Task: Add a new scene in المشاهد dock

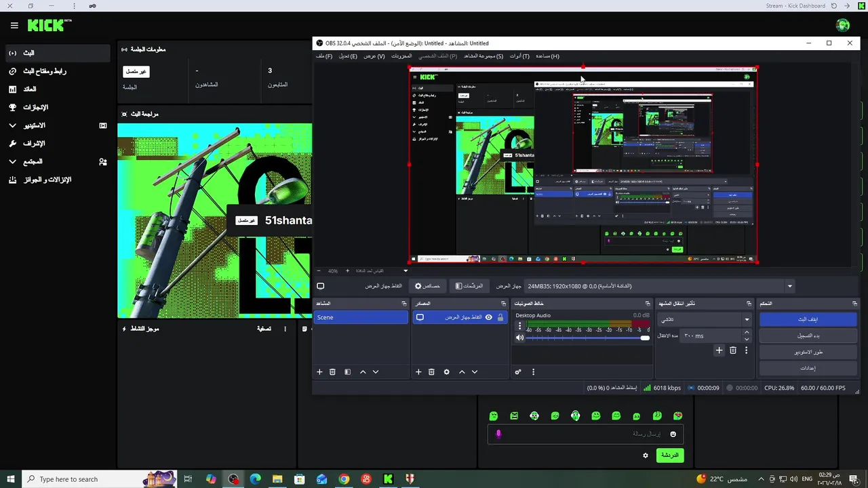Action: [x=319, y=371]
